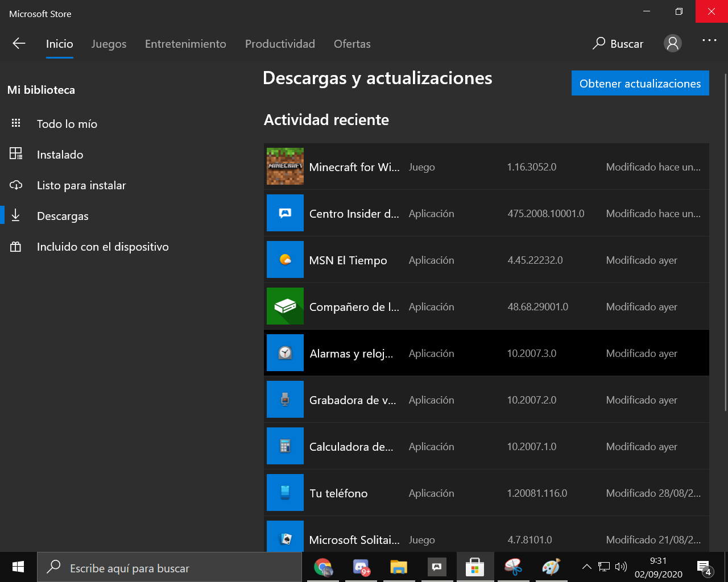Open File Explorer from the taskbar
Screen dimensions: 728x582
(399, 567)
